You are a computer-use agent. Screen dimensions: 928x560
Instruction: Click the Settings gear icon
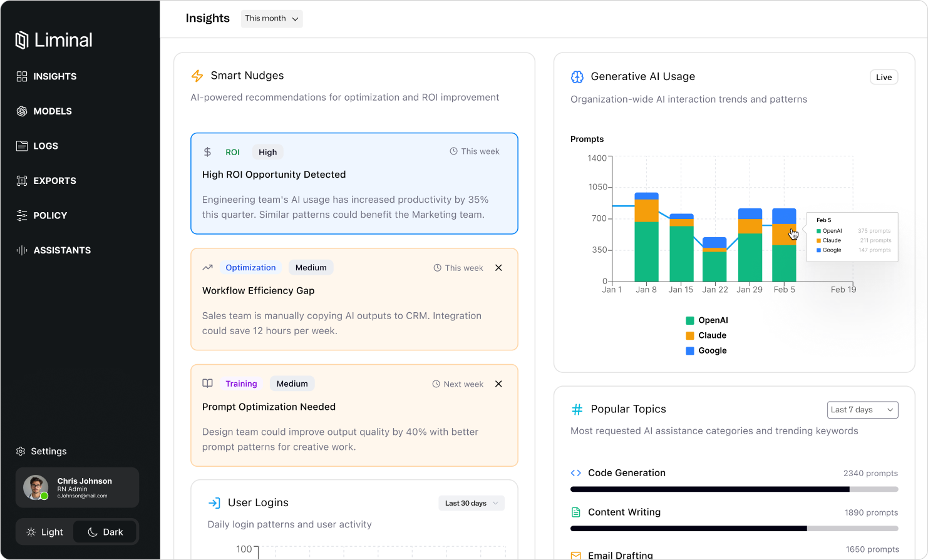pos(21,451)
